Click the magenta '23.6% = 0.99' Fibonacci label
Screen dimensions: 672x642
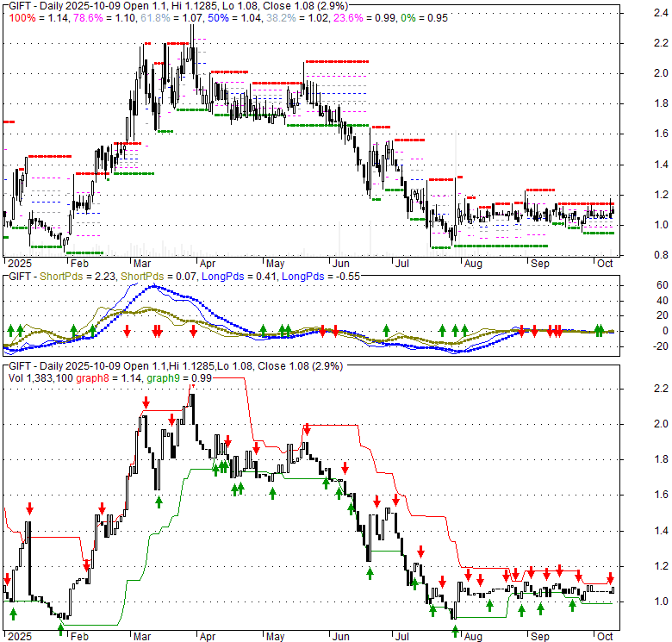pyautogui.click(x=364, y=18)
